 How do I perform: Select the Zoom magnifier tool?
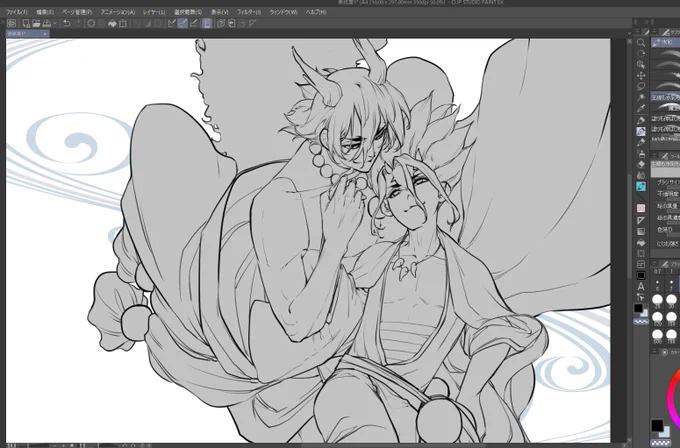[x=641, y=43]
